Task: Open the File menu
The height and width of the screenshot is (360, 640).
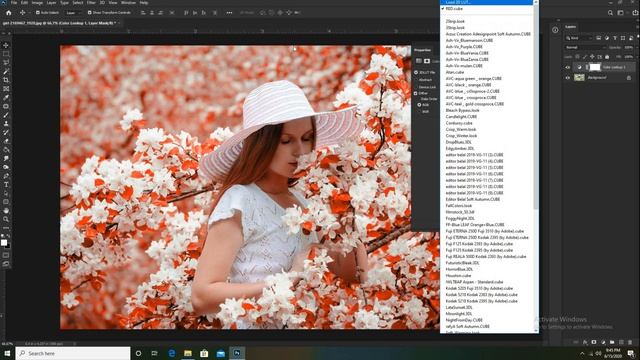Action: click(x=14, y=2)
